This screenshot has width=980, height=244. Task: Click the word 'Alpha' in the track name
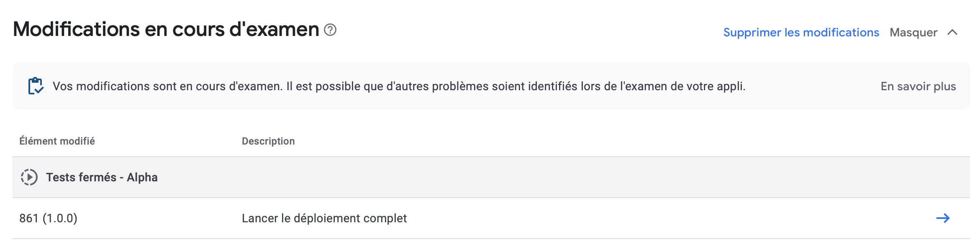click(x=142, y=178)
